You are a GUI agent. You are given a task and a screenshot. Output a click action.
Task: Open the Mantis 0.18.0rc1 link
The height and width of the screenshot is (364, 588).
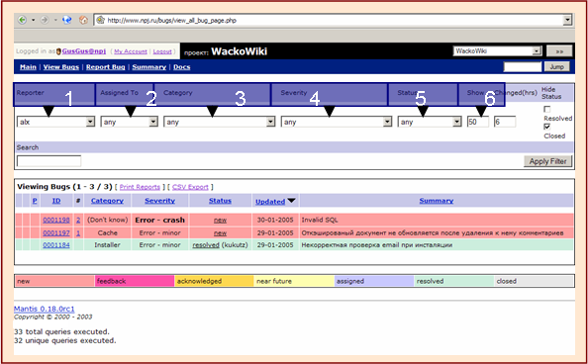pyautogui.click(x=45, y=309)
